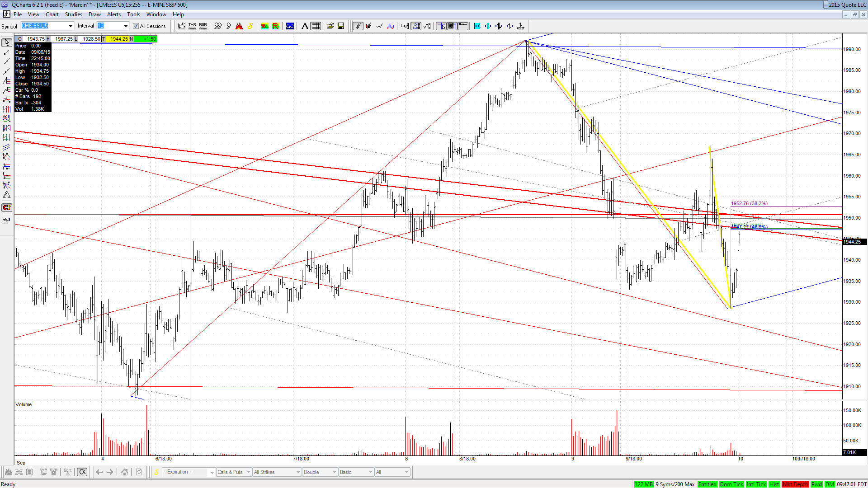The width and height of the screenshot is (868, 488).
Task: Open the Studies menu
Action: tap(74, 14)
